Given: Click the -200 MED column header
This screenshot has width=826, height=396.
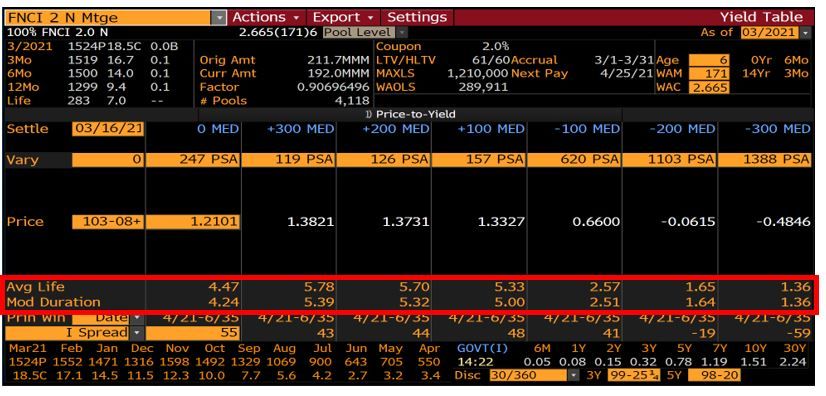Looking at the screenshot, I should (683, 130).
